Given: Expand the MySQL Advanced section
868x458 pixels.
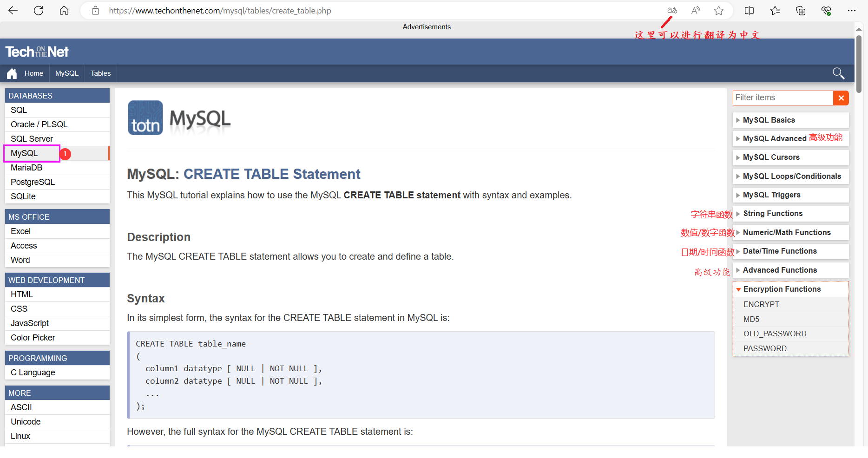Looking at the screenshot, I should point(791,138).
